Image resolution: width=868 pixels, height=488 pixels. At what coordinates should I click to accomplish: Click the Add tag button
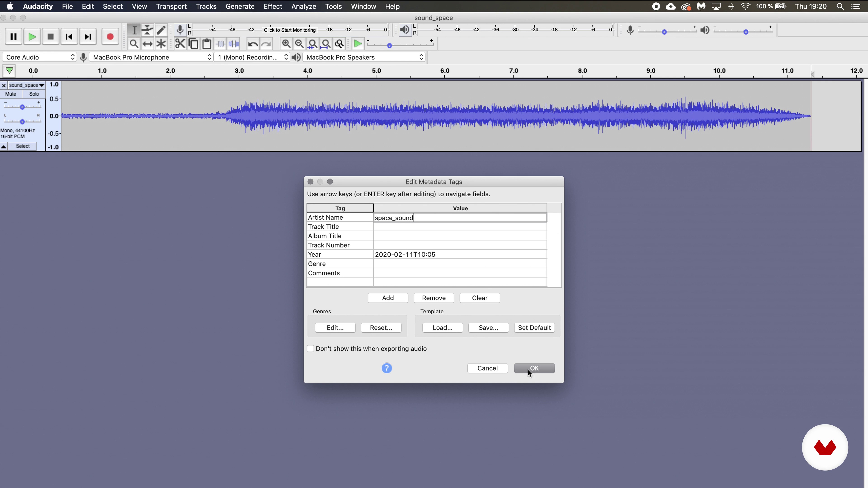tap(388, 298)
